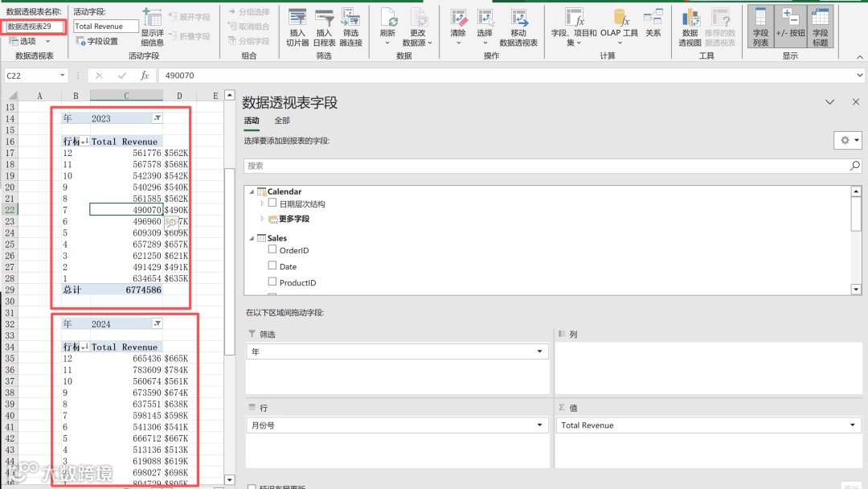Image resolution: width=868 pixels, height=489 pixels.
Task: Check the 日期层次结构 checkbox
Action: [x=272, y=203]
